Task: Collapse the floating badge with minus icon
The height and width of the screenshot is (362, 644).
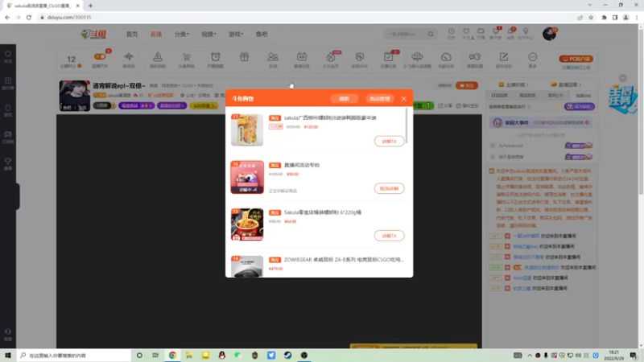Action: pyautogui.click(x=622, y=78)
